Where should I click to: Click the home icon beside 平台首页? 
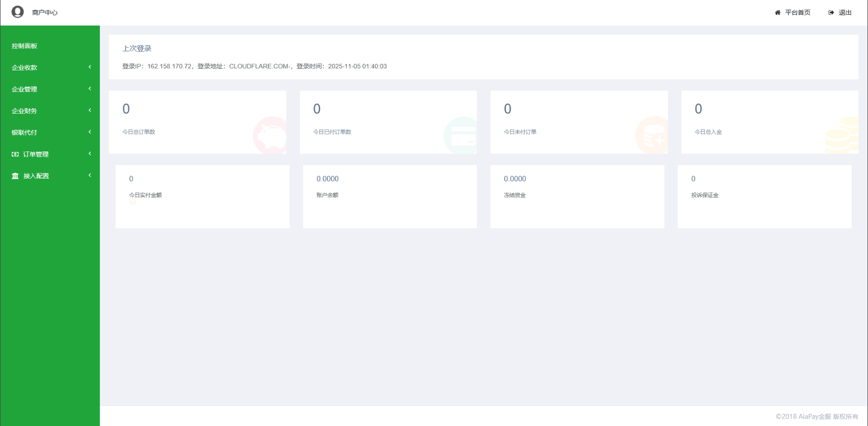pos(778,13)
